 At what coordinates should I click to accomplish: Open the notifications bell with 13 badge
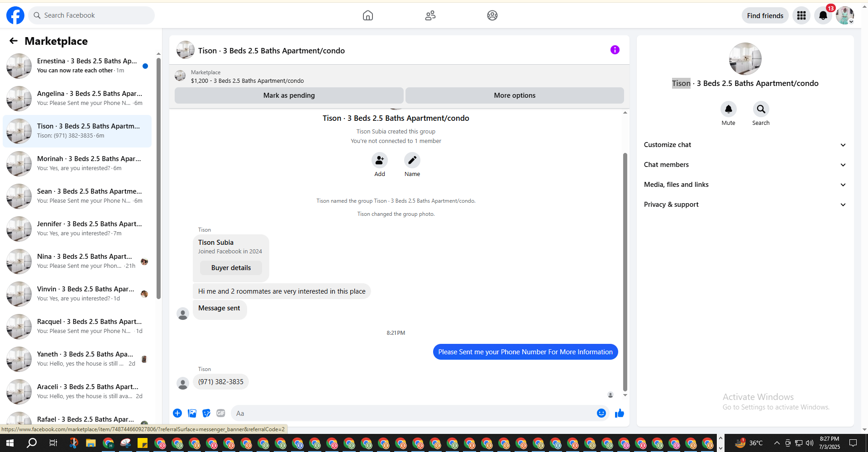pyautogui.click(x=823, y=15)
